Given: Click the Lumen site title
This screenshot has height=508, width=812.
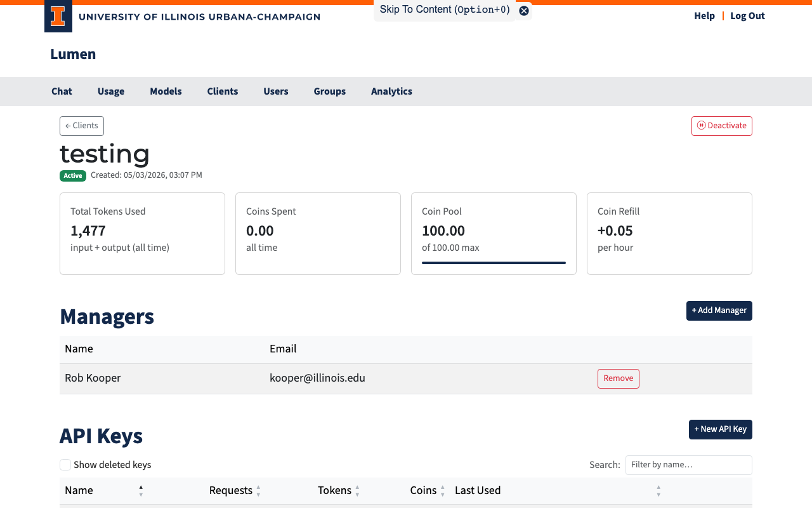Looking at the screenshot, I should click(73, 54).
